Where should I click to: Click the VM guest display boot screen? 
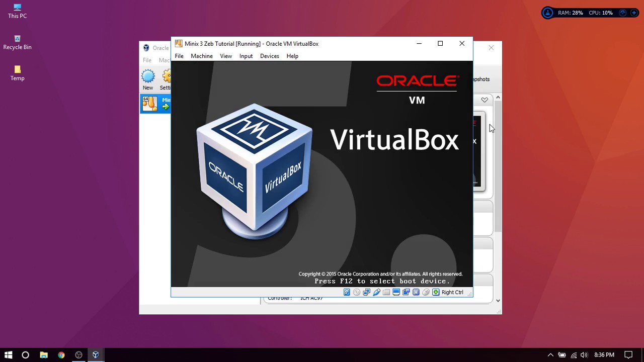point(322,174)
